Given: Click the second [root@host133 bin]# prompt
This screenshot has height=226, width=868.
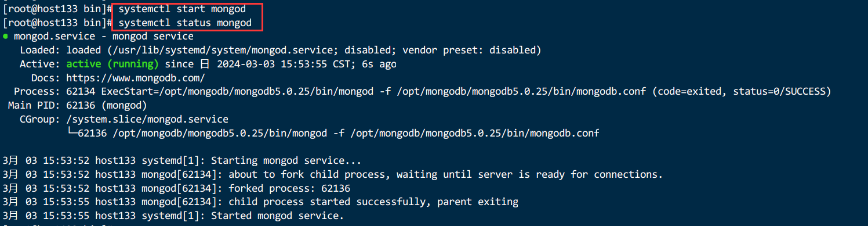Looking at the screenshot, I should click(x=57, y=23).
